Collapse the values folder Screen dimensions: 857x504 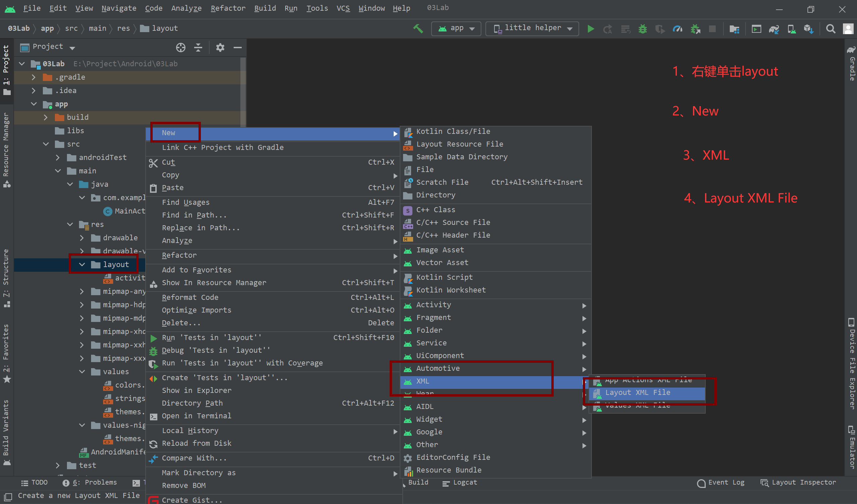point(82,372)
